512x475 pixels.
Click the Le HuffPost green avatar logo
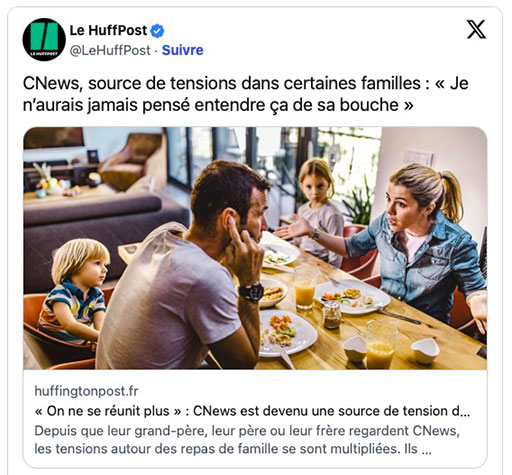point(44,40)
